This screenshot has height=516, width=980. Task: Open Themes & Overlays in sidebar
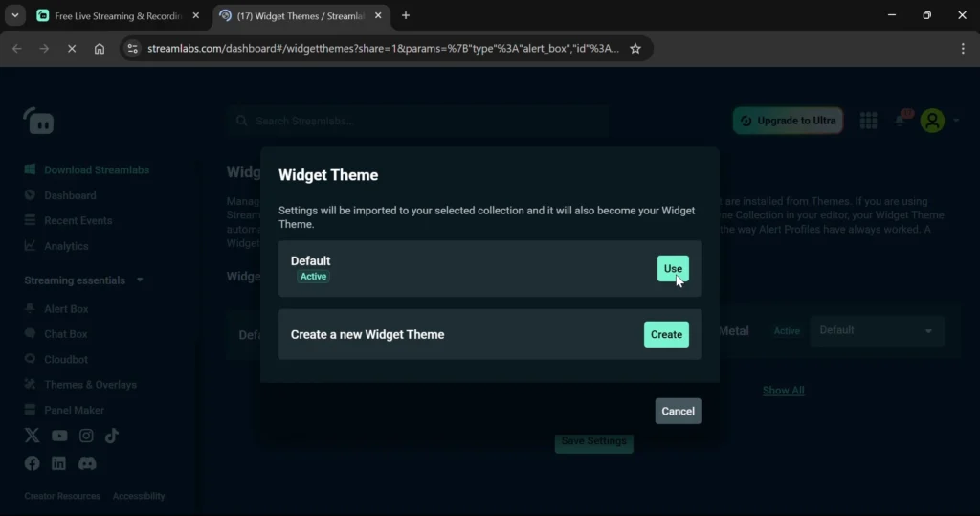click(x=90, y=385)
